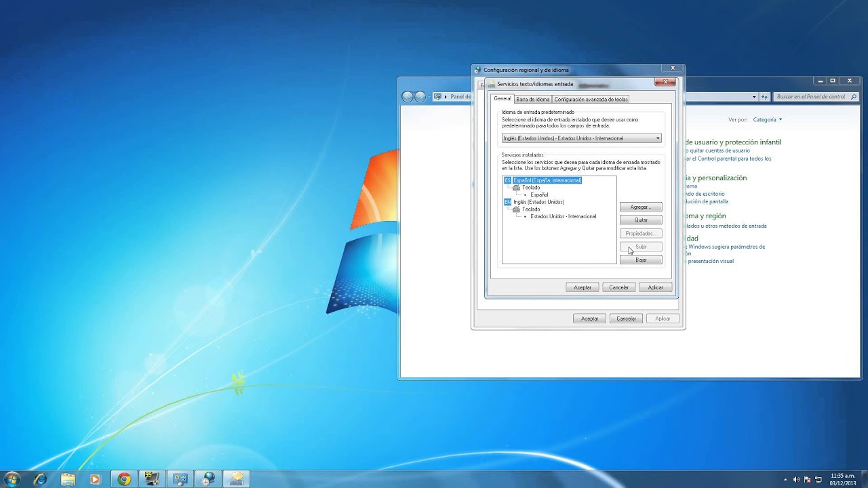868x488 pixels.
Task: Open the 'y personalización' category heading
Action: coord(716,178)
